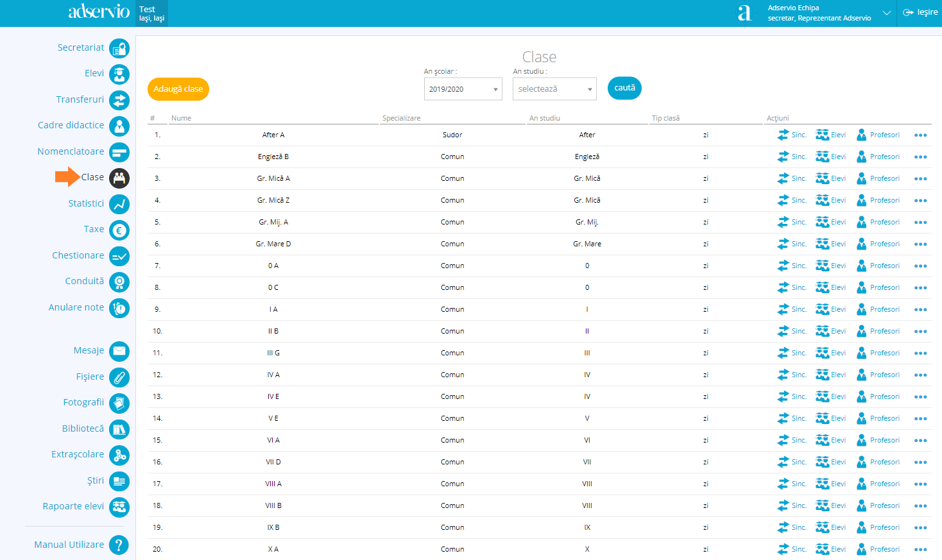Open the Statistici chart icon
Image resolution: width=942 pixels, height=560 pixels.
[x=119, y=204]
